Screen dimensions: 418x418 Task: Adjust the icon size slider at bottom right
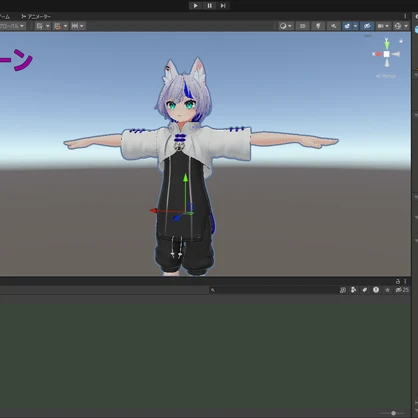pyautogui.click(x=393, y=413)
